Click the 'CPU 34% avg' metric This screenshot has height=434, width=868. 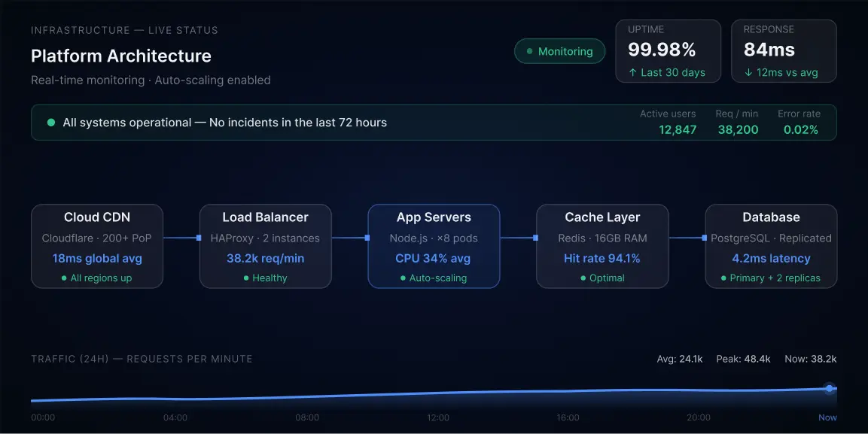coord(433,258)
